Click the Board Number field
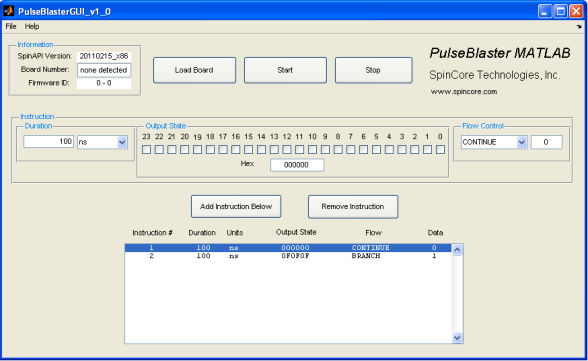Viewport: 588px width, 361px height. click(x=104, y=70)
